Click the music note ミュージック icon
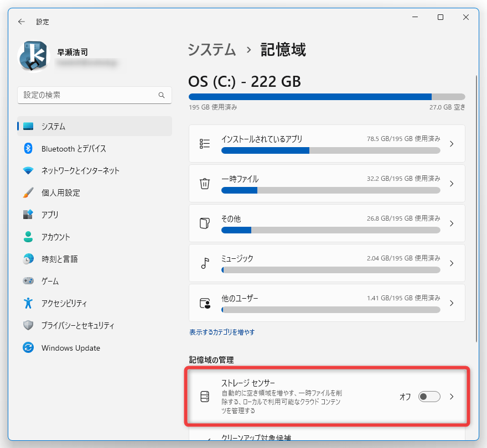The height and width of the screenshot is (448, 487). click(x=205, y=263)
